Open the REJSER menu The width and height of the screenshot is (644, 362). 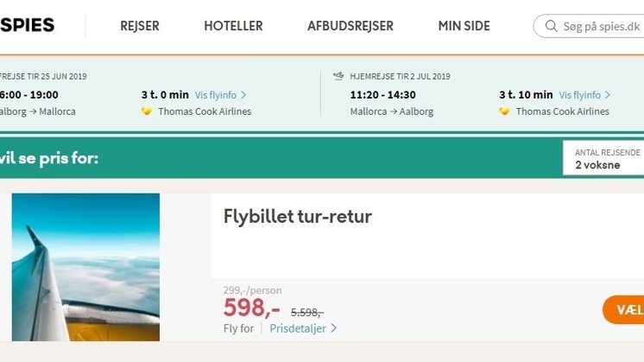140,26
